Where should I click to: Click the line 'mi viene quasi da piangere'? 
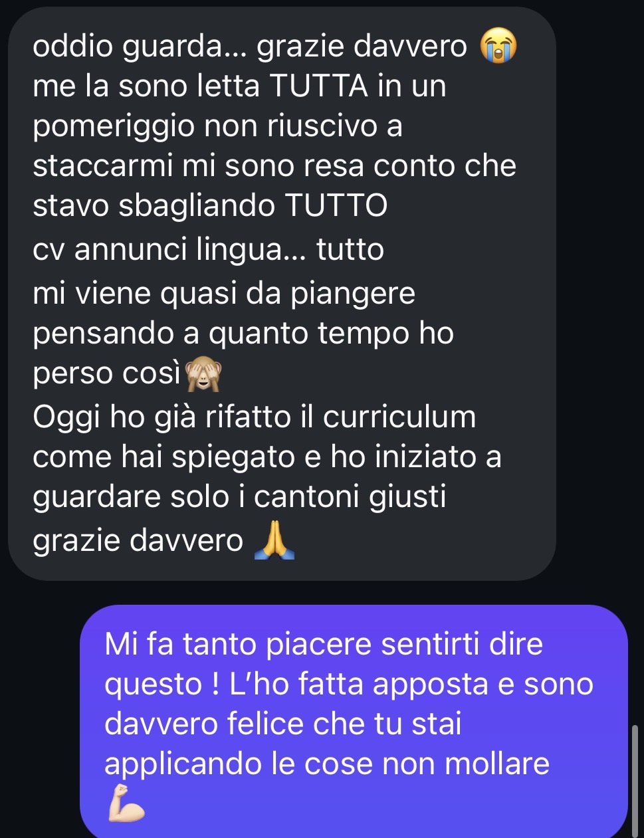pos(224,294)
